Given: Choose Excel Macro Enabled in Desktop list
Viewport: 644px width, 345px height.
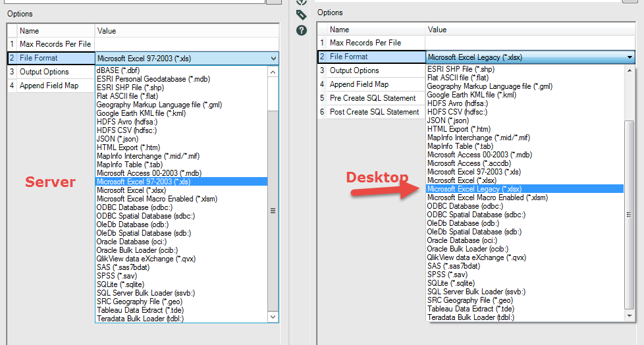Looking at the screenshot, I should point(487,198).
